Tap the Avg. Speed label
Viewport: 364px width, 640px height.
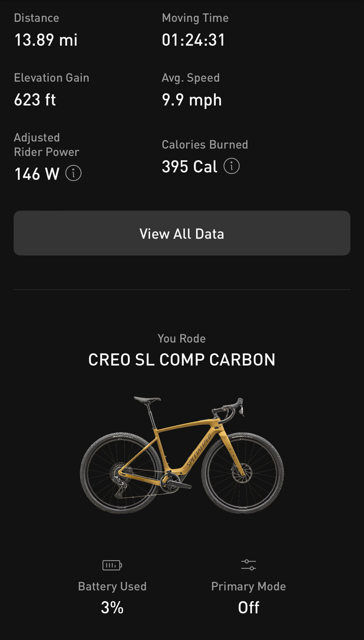click(191, 78)
